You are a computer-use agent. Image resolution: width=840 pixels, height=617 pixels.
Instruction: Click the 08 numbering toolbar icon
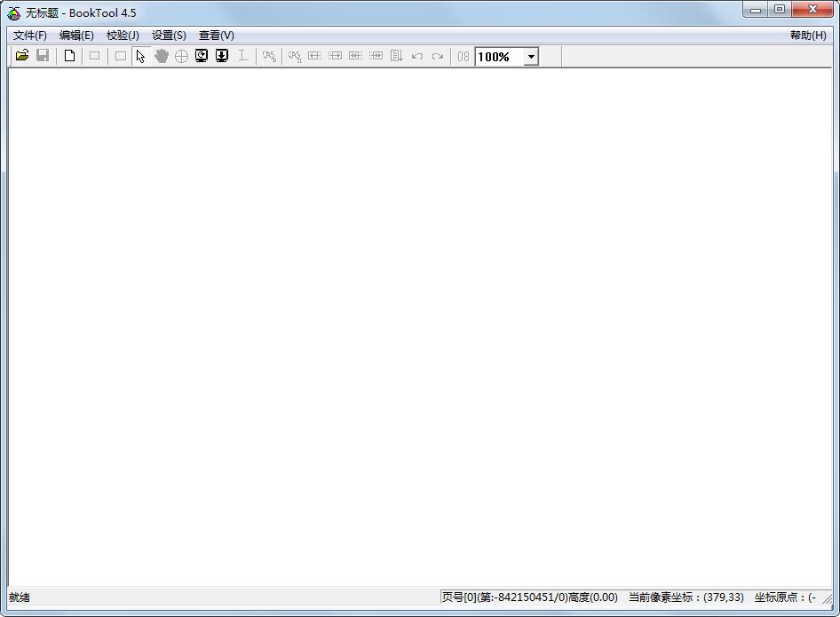pos(463,56)
